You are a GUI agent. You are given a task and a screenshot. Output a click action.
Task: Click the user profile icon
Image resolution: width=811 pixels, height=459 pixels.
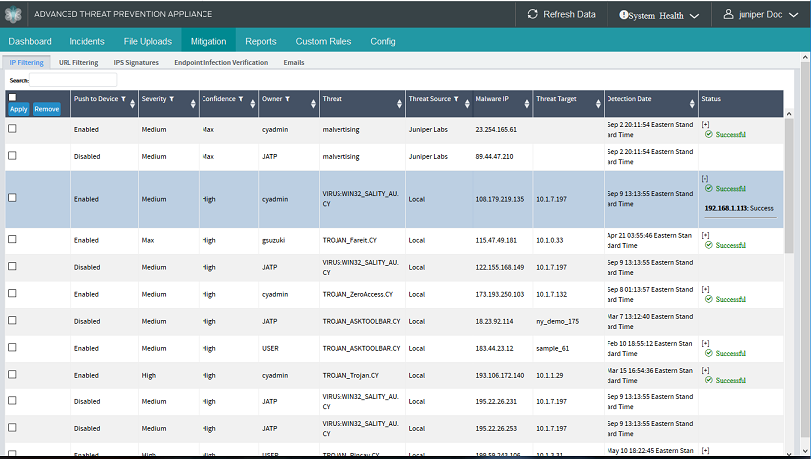[x=729, y=14]
